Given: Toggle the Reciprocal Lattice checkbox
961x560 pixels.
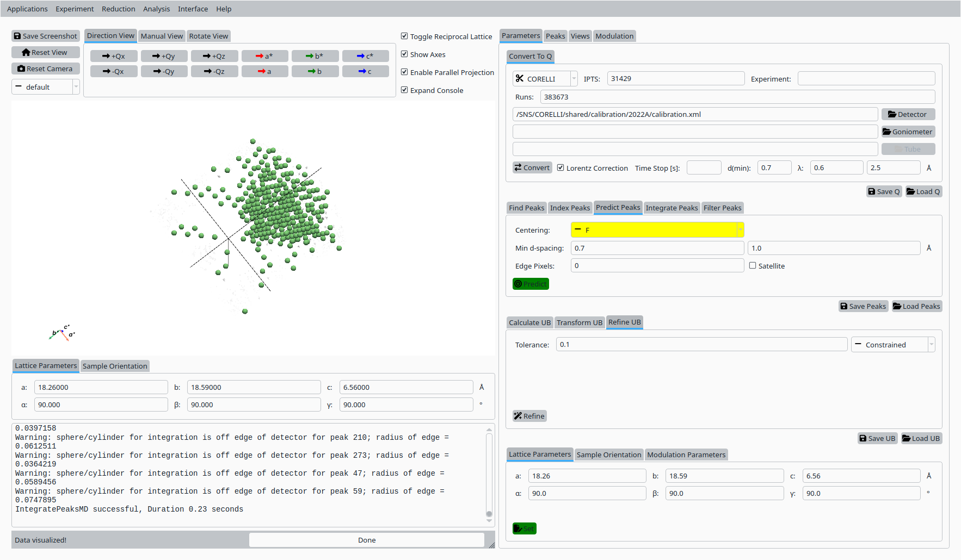Looking at the screenshot, I should click(x=404, y=36).
